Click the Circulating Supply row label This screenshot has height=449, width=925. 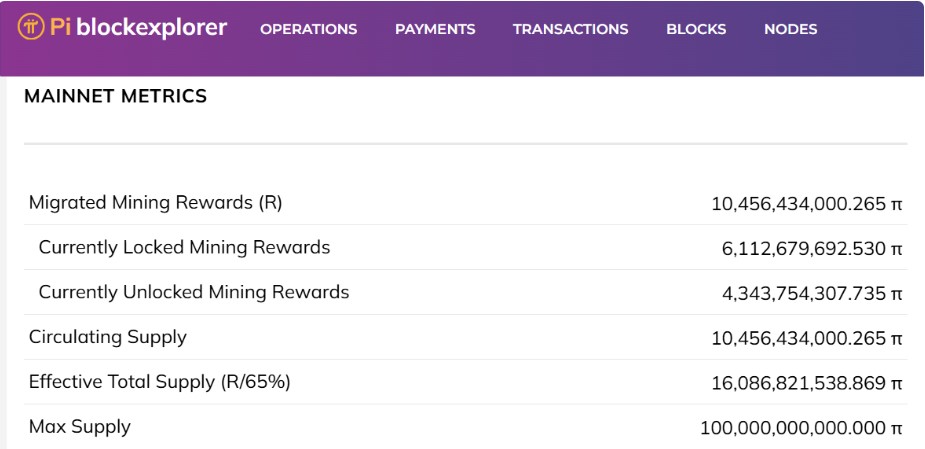click(108, 337)
